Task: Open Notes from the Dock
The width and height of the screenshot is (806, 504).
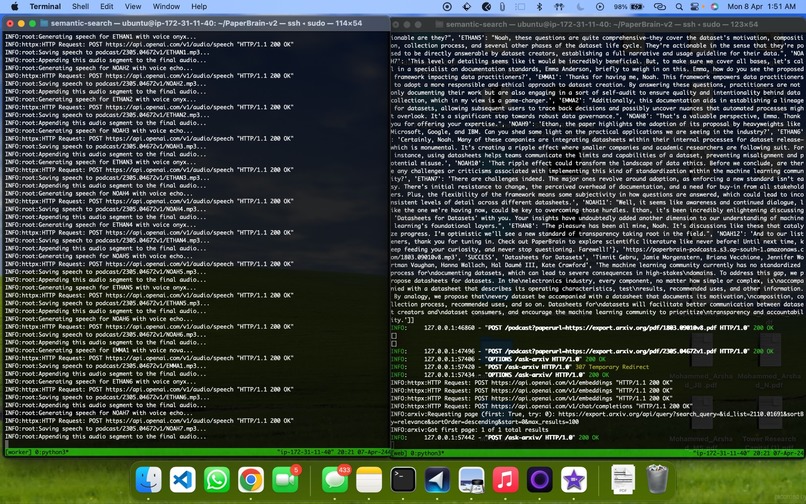Action: (369, 479)
